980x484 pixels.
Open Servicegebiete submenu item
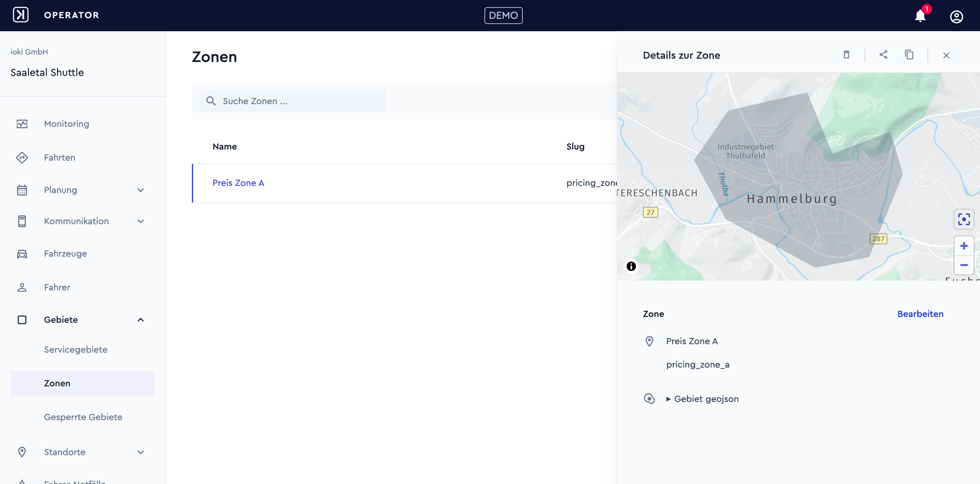pos(76,350)
